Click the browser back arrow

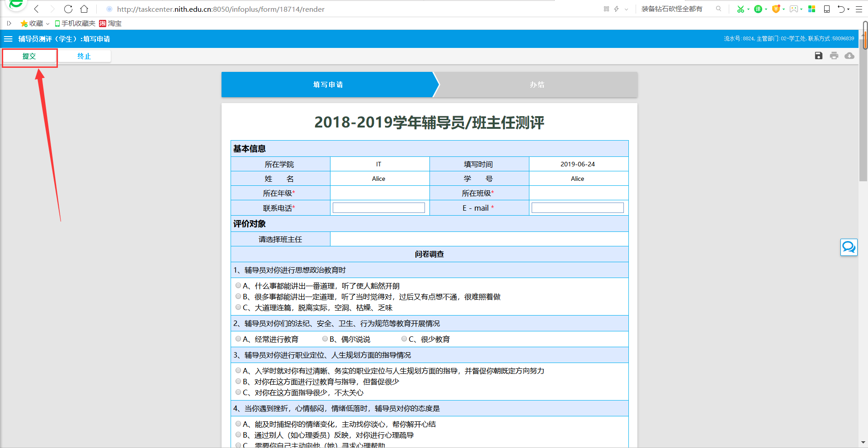pyautogui.click(x=37, y=9)
